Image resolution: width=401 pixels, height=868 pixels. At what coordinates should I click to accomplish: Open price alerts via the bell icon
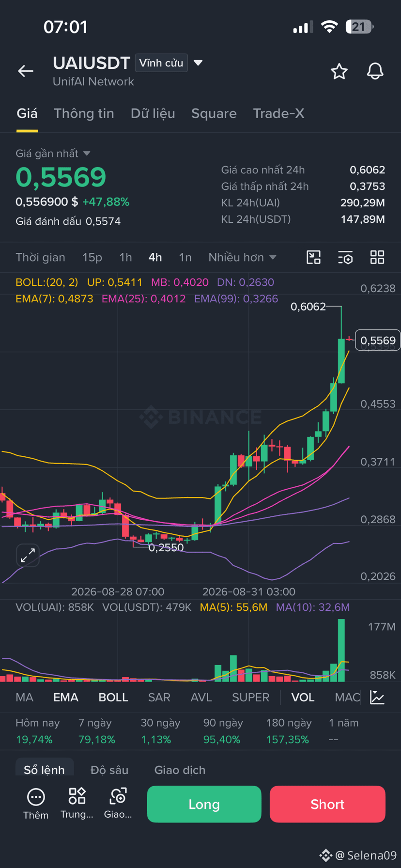375,71
